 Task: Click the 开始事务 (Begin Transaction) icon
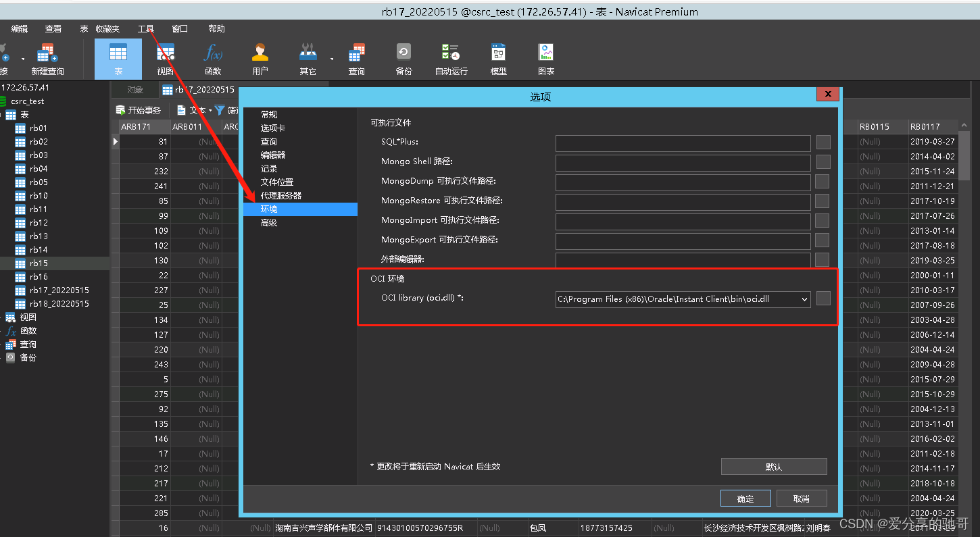[121, 110]
